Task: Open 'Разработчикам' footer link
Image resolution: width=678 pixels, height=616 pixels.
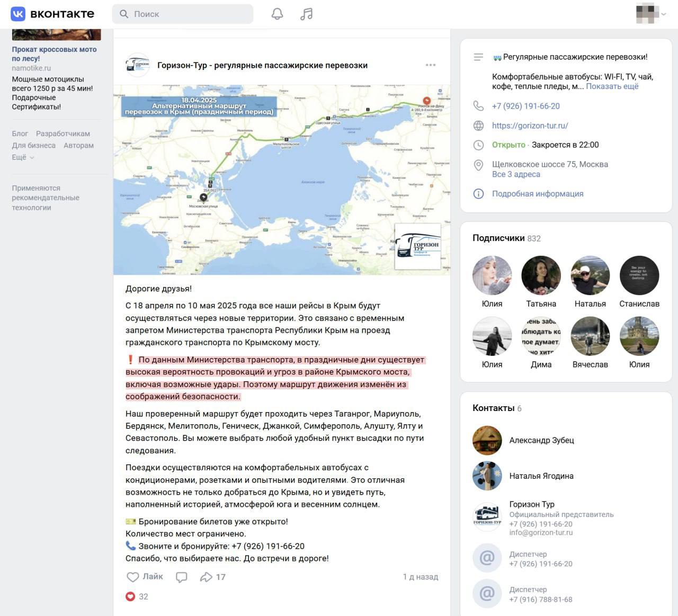Action: 63,133
